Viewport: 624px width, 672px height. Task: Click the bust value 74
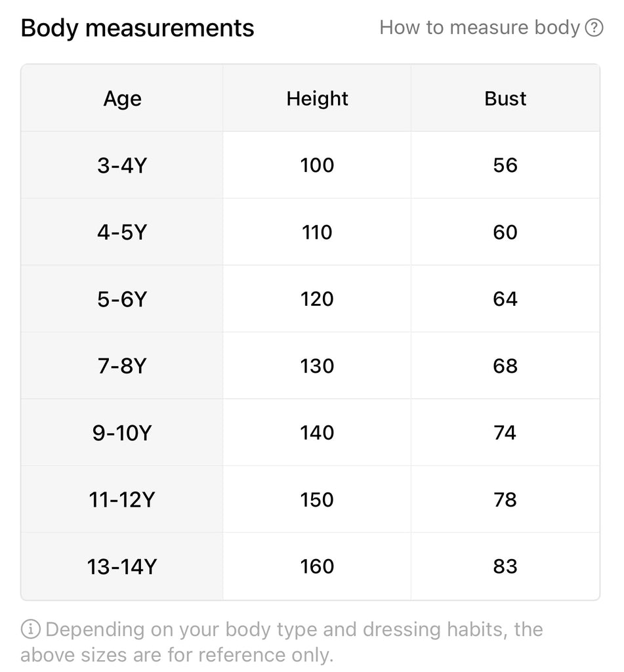coord(505,433)
